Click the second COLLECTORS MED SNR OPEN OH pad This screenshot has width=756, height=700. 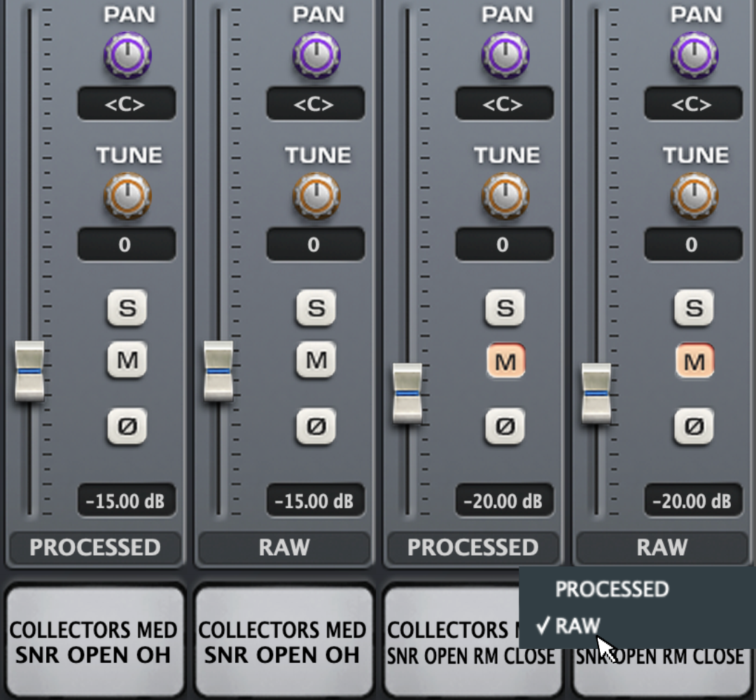283,640
